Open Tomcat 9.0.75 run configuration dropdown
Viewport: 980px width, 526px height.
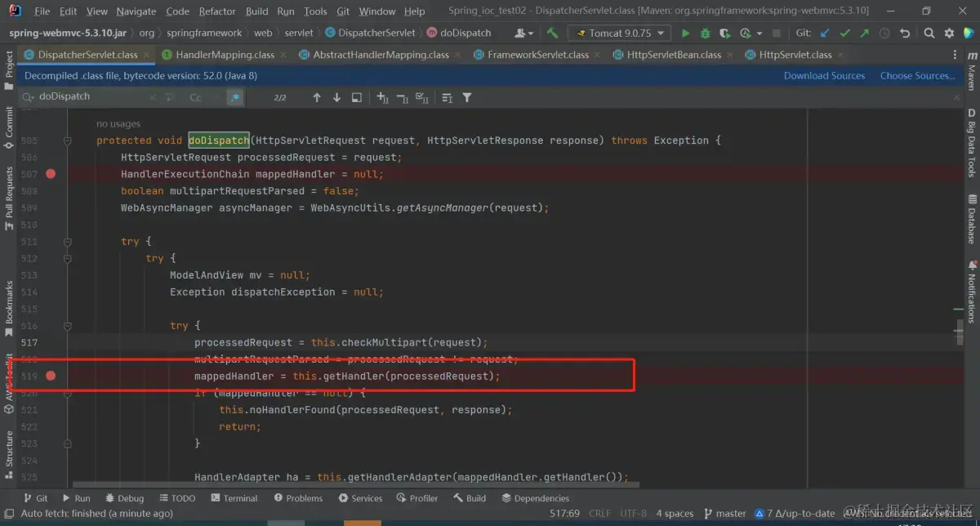click(619, 33)
